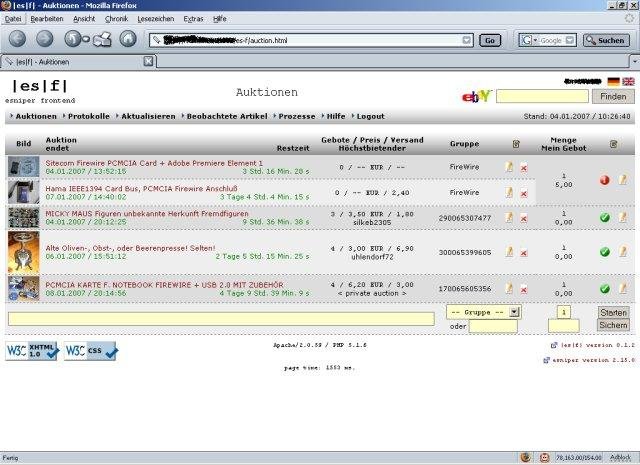Click the Go button next to address bar

pos(490,40)
